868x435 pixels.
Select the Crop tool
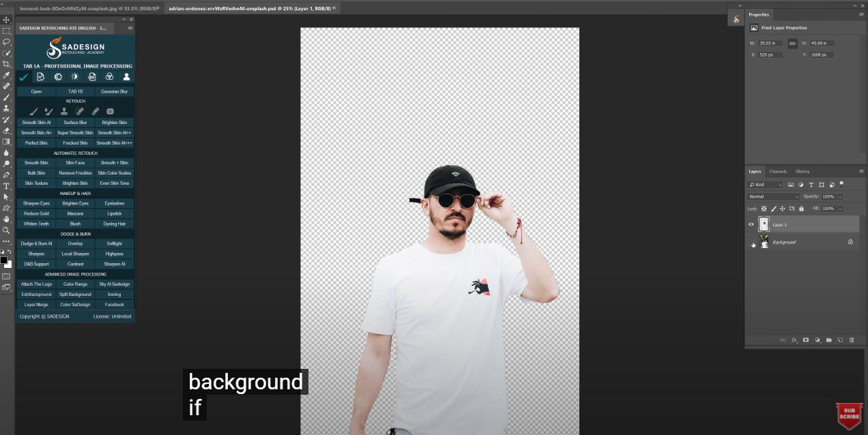click(6, 64)
